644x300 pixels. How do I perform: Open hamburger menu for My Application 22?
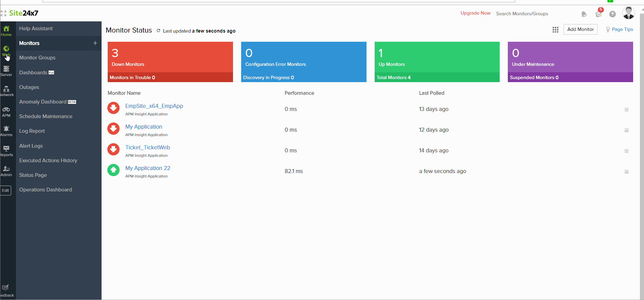pyautogui.click(x=626, y=172)
